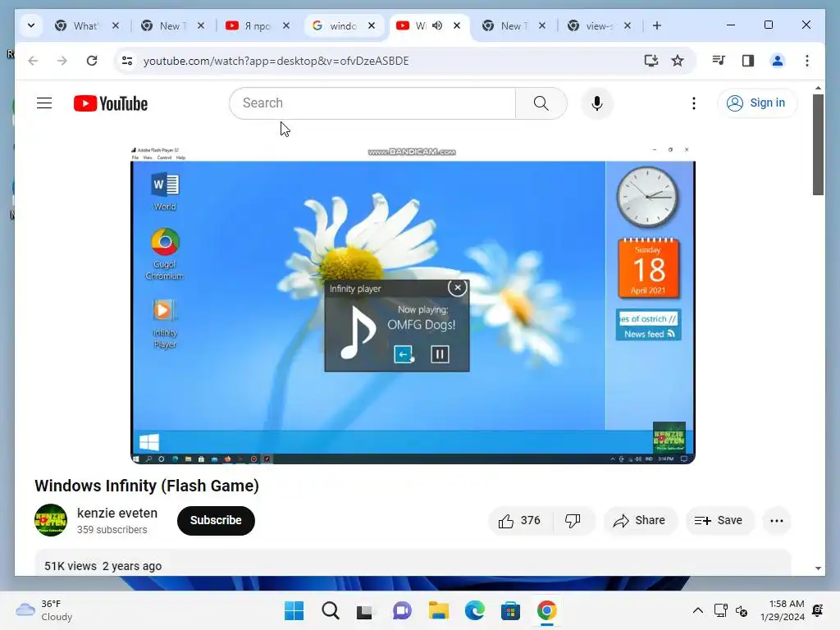The image size is (840, 630).
Task: Click the Chrome back arrow
Action: [33, 61]
